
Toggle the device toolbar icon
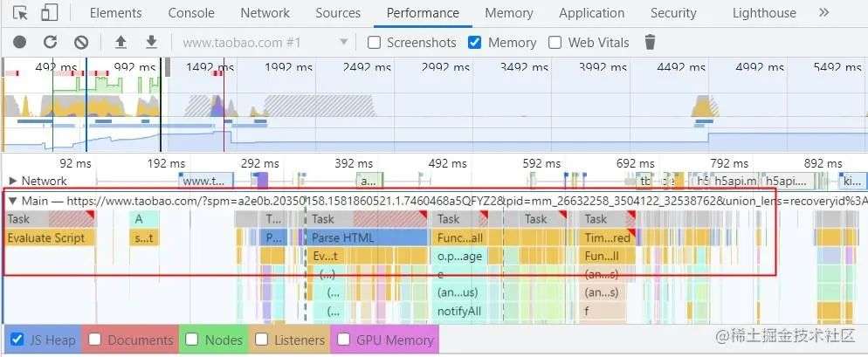point(49,13)
